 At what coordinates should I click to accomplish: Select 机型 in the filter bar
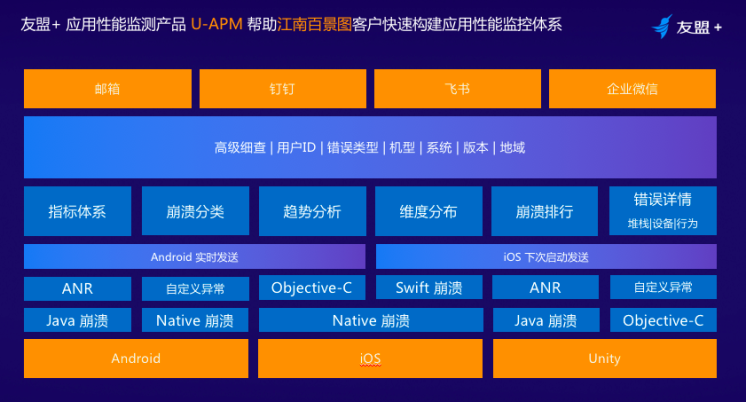pos(402,148)
